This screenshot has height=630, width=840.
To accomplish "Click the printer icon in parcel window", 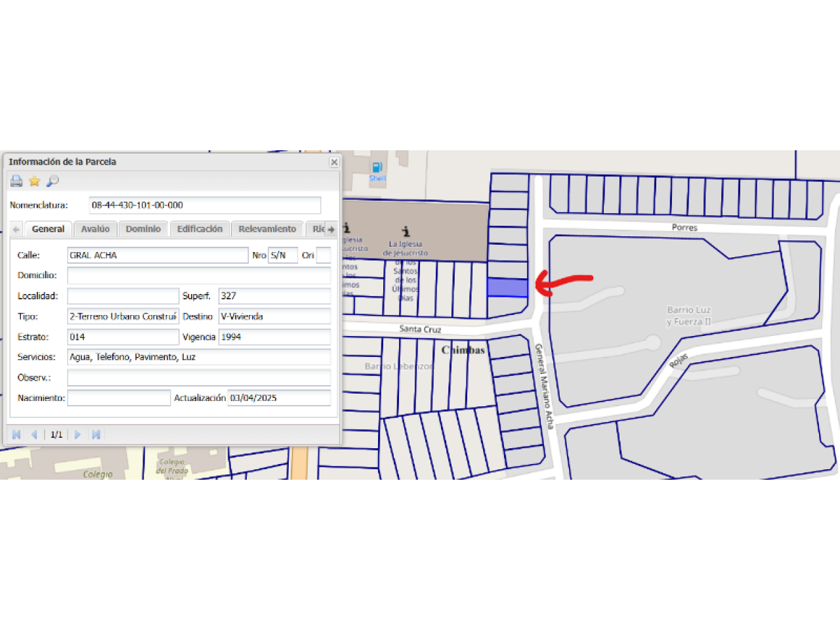I will 16,181.
